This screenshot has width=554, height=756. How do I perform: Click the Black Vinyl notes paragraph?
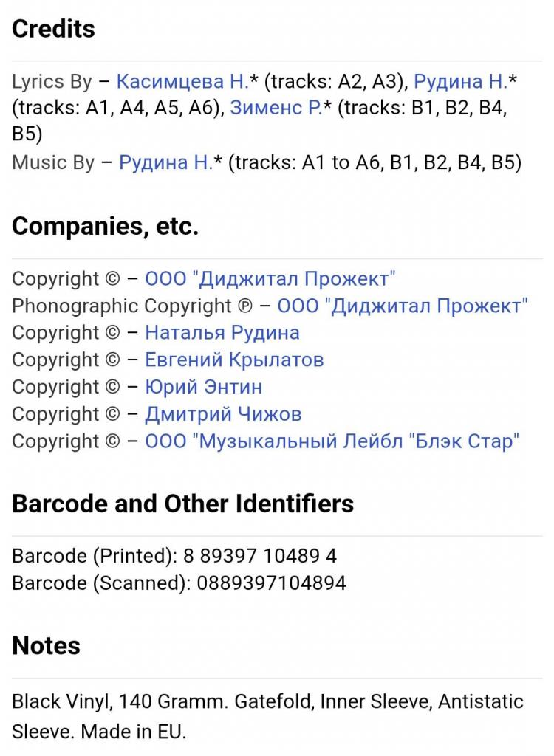[x=267, y=716]
